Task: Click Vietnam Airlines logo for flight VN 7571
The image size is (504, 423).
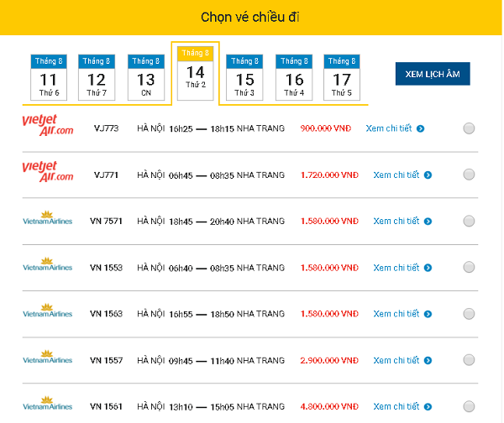Action: [x=48, y=220]
